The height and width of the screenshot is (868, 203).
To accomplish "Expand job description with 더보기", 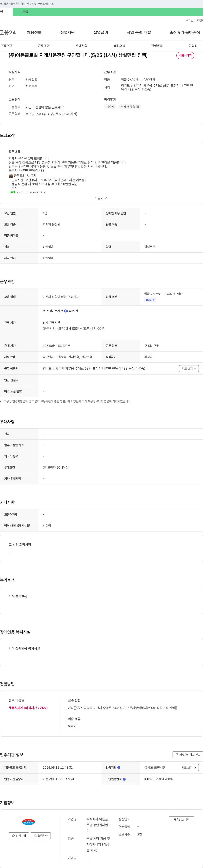I will [x=101, y=198].
